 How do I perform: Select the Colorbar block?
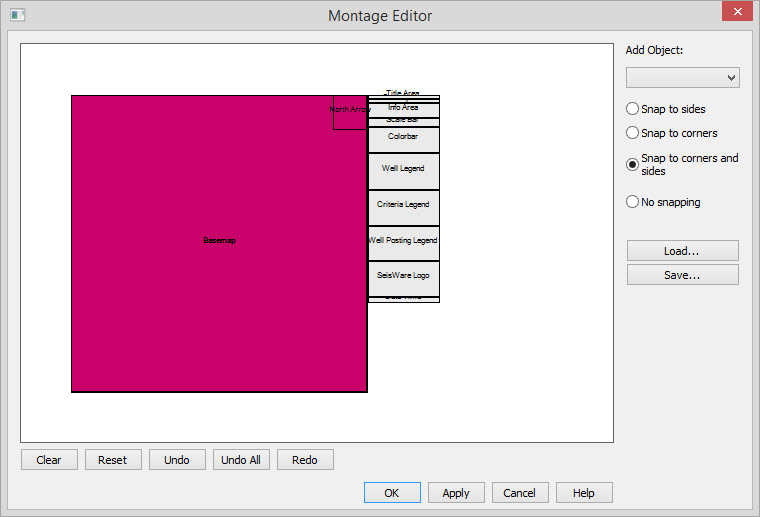pyautogui.click(x=403, y=138)
